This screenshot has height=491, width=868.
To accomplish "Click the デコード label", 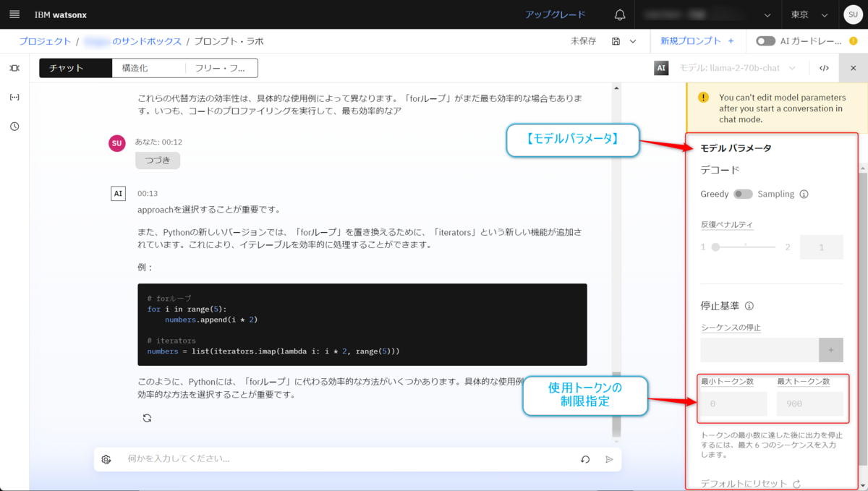I will tap(720, 170).
